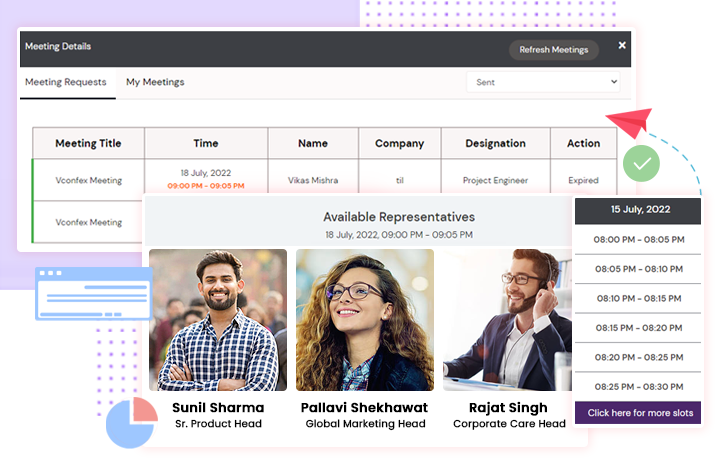The width and height of the screenshot is (720, 460).
Task: Choose the 08:10 PM - 08:15 PM time slot
Action: [638, 298]
